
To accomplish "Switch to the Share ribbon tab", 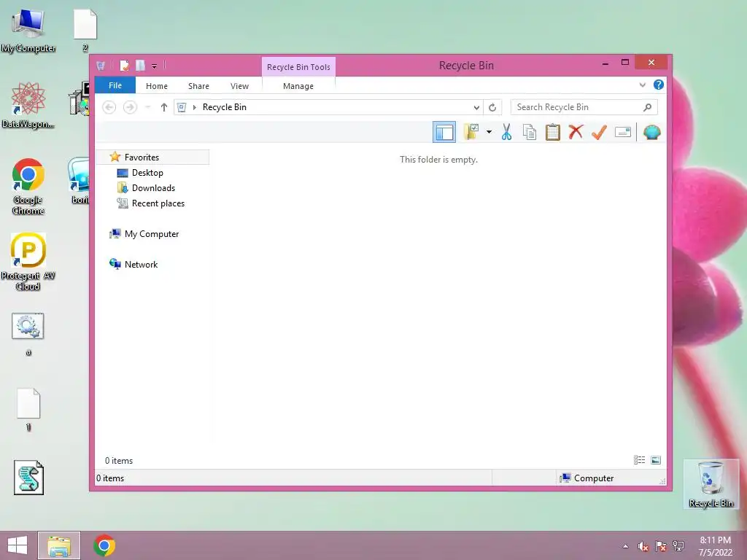I will coord(198,86).
